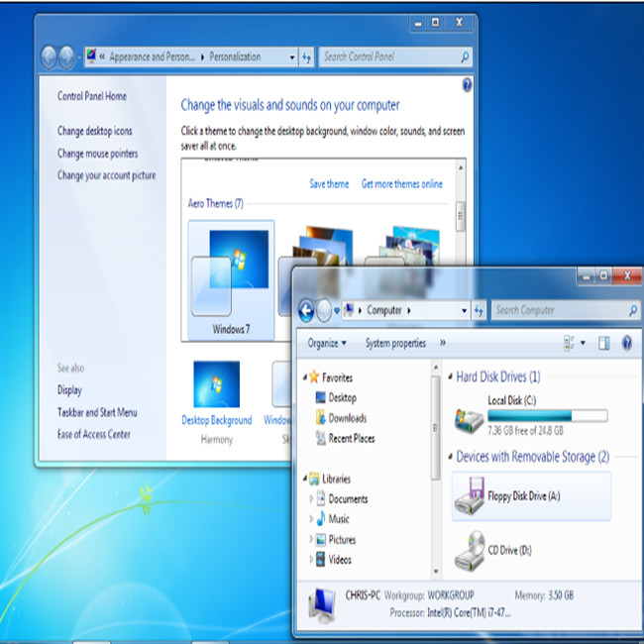This screenshot has height=644, width=644.
Task: Click Save theme link
Action: click(329, 183)
